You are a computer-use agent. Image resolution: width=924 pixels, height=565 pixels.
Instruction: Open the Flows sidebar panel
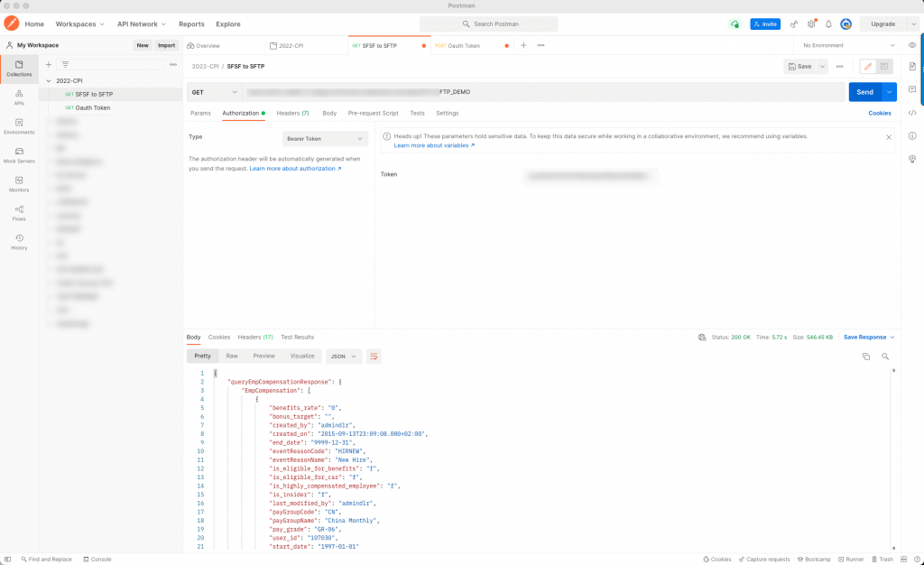19,213
